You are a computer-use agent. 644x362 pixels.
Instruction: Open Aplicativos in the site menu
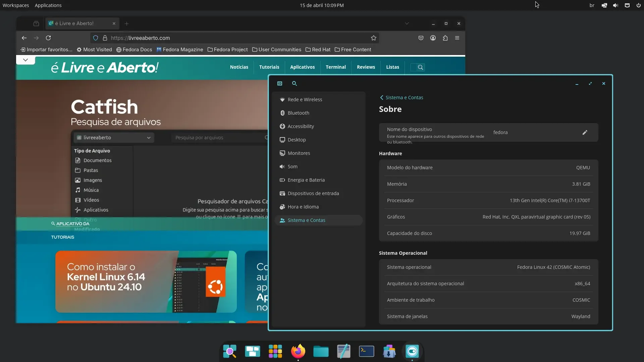coord(303,67)
